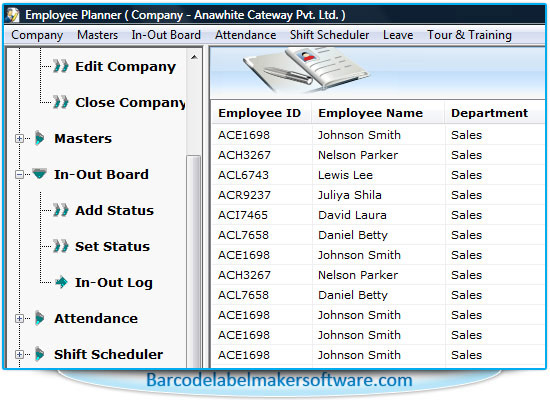
Task: Click the Set Status double-arrow icon
Action: 61,246
